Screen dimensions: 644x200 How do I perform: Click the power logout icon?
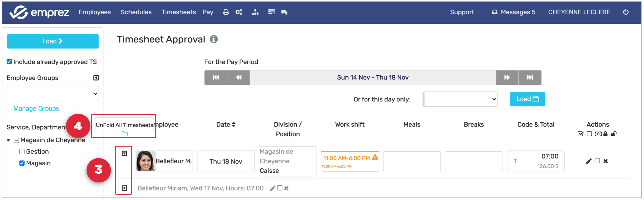(x=625, y=12)
